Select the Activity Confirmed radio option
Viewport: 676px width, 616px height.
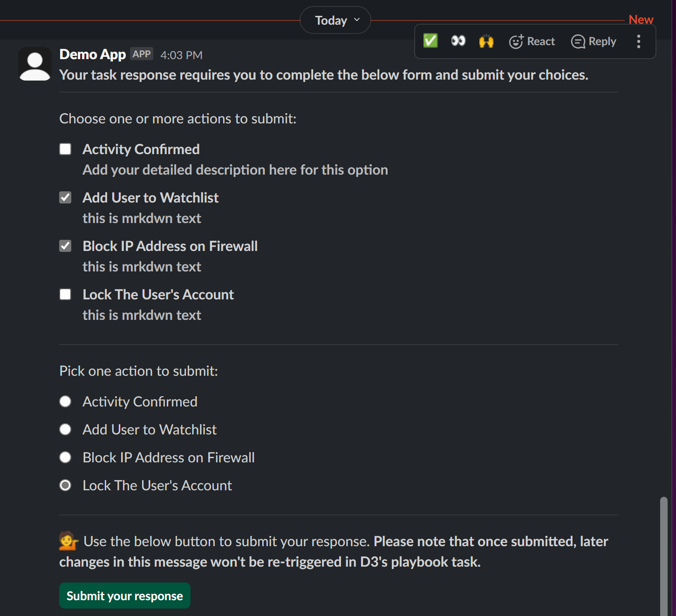[65, 401]
